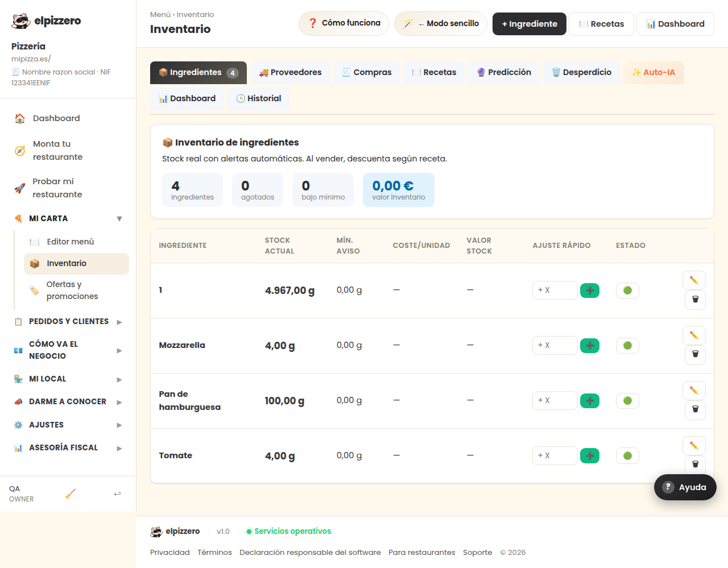
Task: Delete the Tomate ingredient via trash icon
Action: [694, 465]
